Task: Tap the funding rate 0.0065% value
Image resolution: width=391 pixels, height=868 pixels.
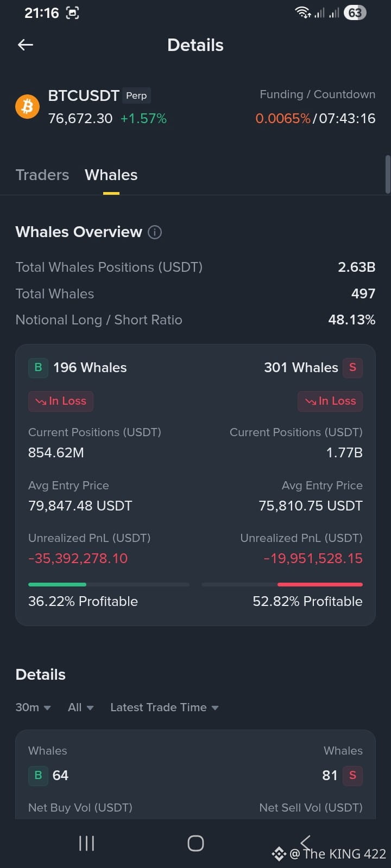Action: [283, 118]
